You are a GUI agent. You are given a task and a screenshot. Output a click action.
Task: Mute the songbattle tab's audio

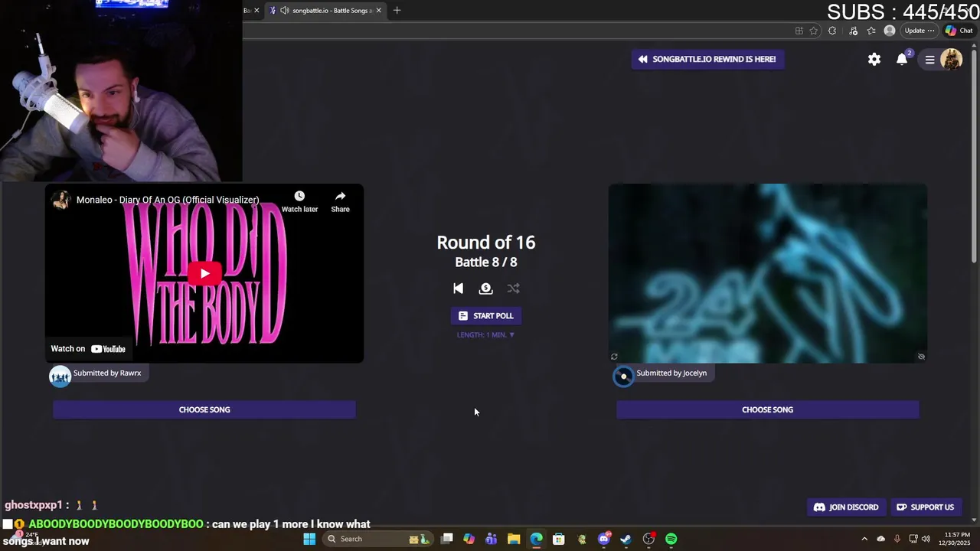(x=285, y=11)
